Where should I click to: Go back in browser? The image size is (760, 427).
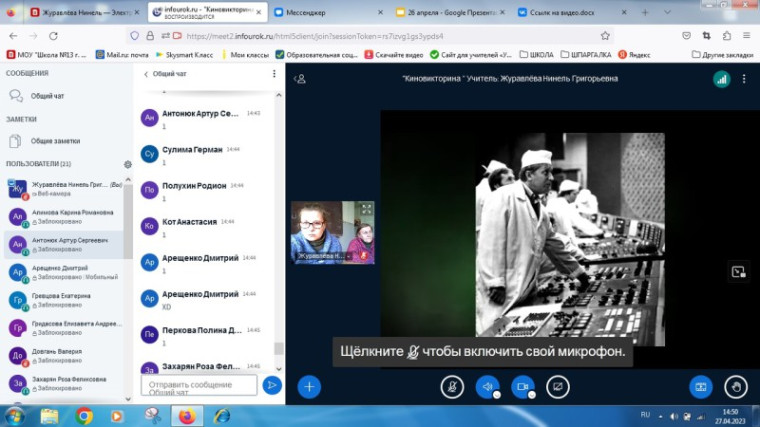point(13,36)
